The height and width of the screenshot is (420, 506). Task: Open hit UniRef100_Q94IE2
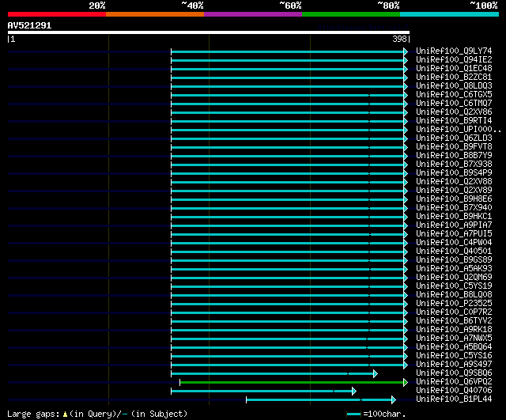click(454, 60)
